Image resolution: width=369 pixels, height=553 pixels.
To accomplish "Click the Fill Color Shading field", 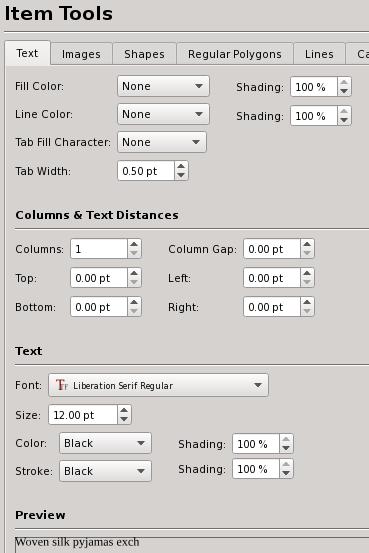I will 314,87.
